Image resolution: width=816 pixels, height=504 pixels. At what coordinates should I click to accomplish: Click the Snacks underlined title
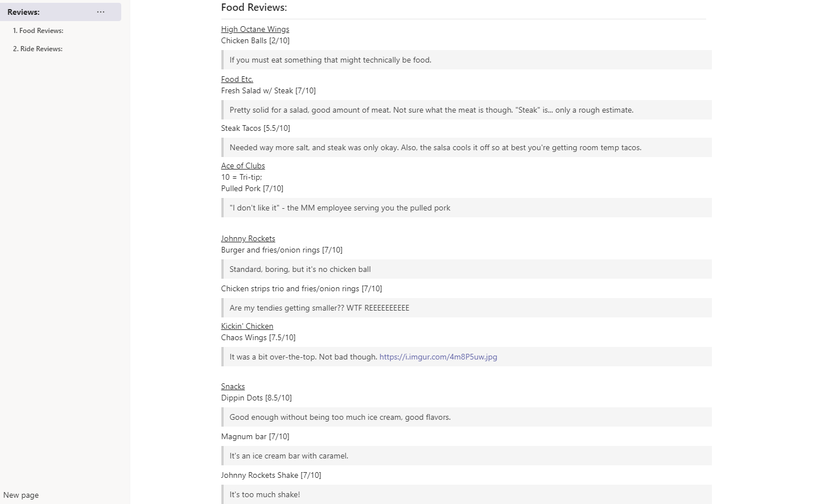pos(233,387)
